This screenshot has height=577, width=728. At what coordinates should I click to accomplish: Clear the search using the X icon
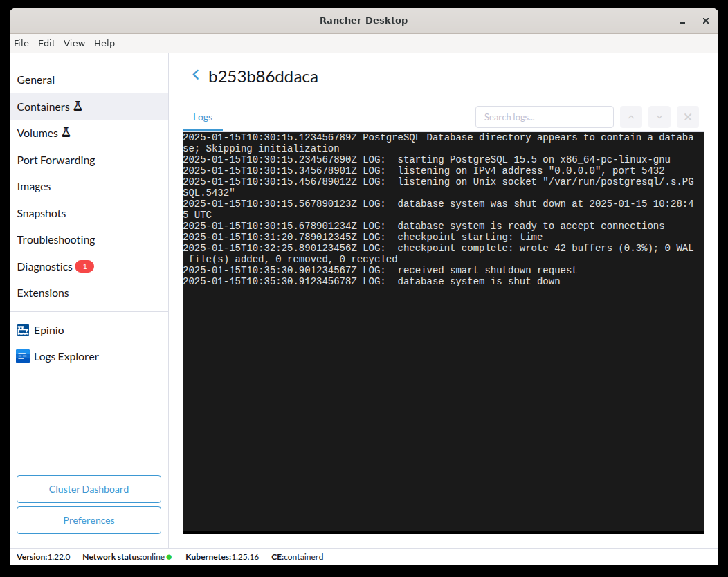point(687,116)
